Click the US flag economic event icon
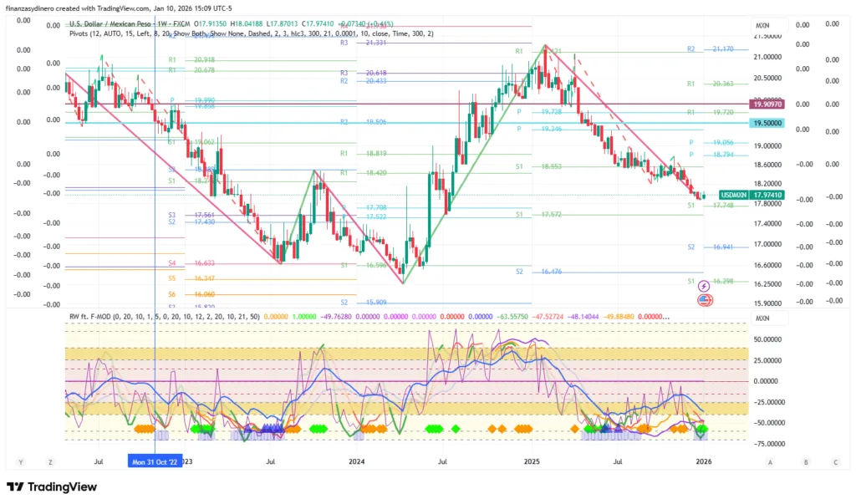The width and height of the screenshot is (856, 504). click(703, 299)
